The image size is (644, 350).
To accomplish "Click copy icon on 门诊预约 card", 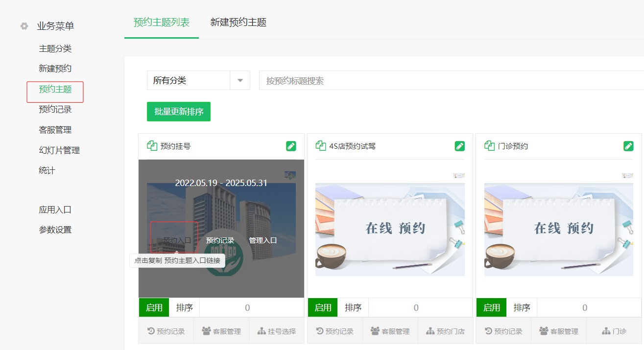I will click(489, 146).
